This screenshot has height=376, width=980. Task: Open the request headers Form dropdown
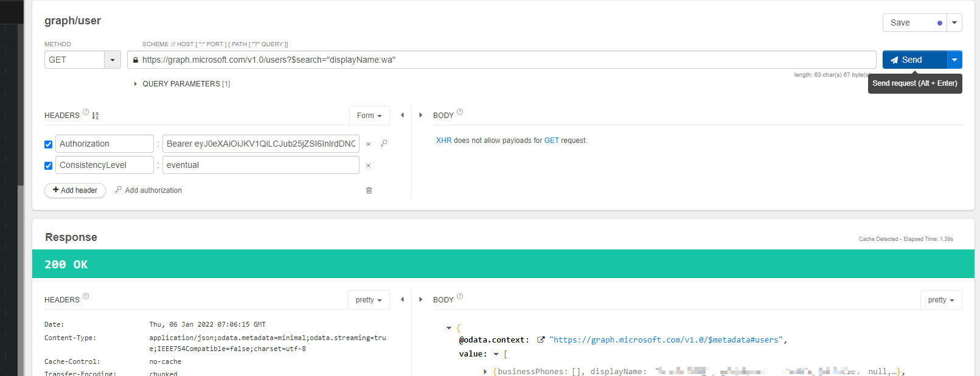369,116
